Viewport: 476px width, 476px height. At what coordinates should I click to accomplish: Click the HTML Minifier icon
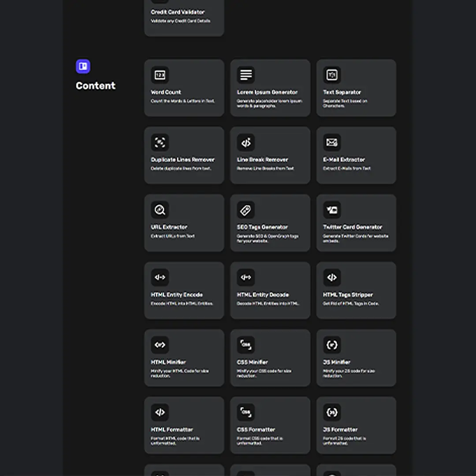(x=160, y=345)
